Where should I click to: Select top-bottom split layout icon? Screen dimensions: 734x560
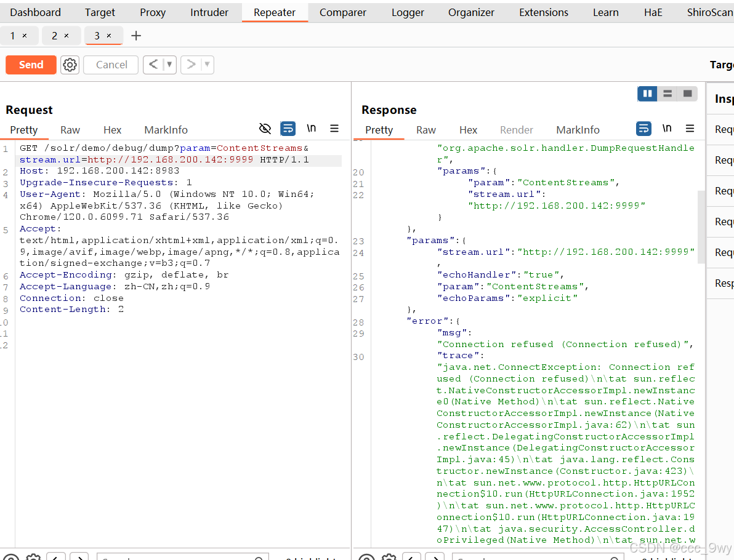(667, 94)
